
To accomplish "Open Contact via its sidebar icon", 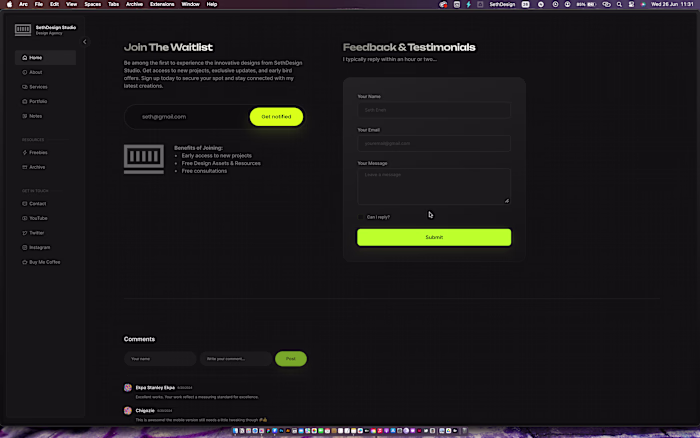I will (25, 204).
